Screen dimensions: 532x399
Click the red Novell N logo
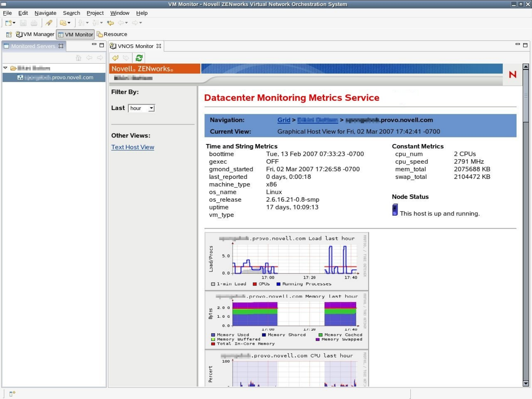[x=512, y=74]
